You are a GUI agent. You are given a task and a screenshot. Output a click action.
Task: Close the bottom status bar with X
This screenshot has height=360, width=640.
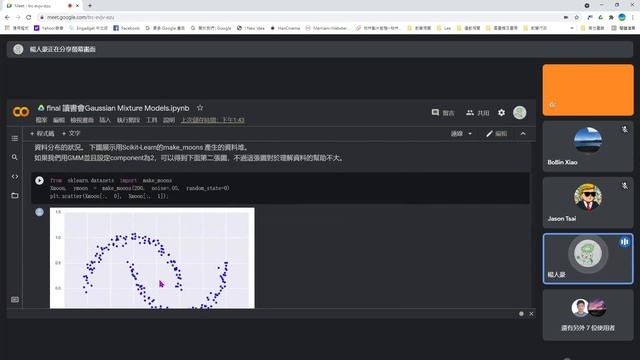point(531,314)
